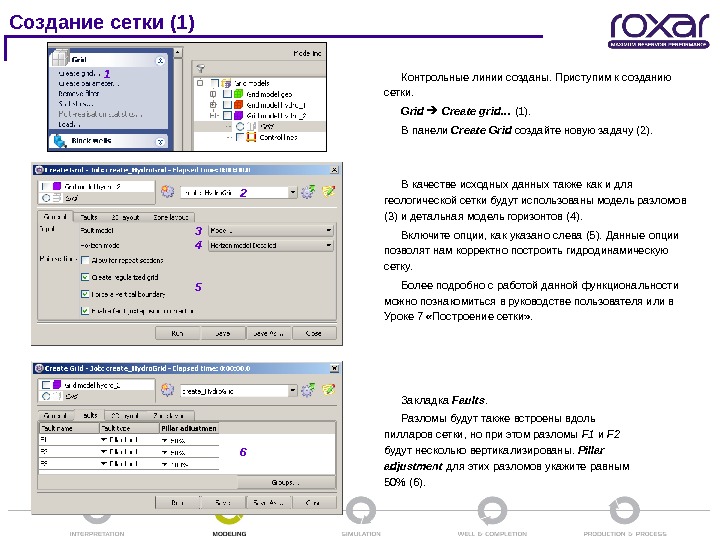Click Save button in upper dialog
Image resolution: width=720 pixels, height=540 pixels.
point(223,333)
